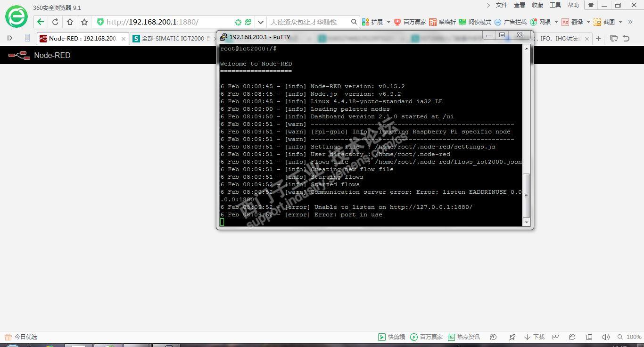Reload the page with the refresh icon
Screen dimensions: 644x347
click(x=55, y=22)
